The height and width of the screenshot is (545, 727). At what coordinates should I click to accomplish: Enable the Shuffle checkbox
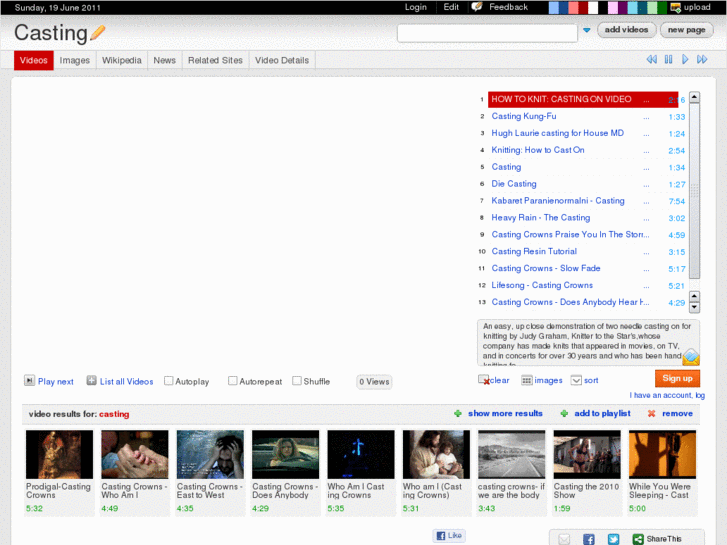pos(297,381)
